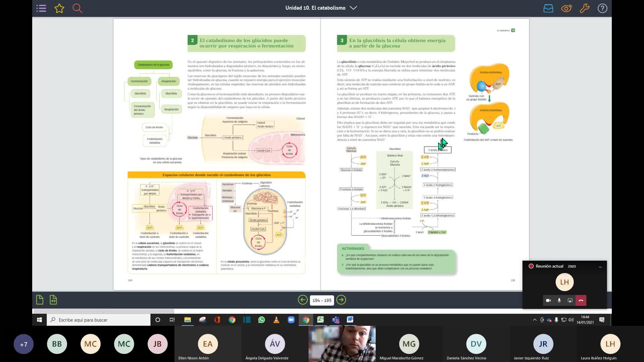
Task: Toggle the orange eye visibility icon
Action: pyautogui.click(x=566, y=8)
